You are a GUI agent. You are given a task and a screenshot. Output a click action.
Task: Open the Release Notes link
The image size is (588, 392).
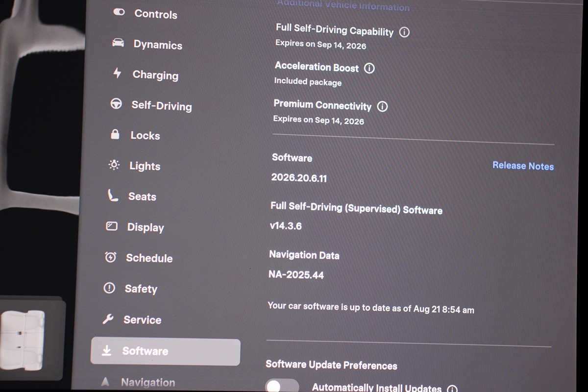coord(523,166)
